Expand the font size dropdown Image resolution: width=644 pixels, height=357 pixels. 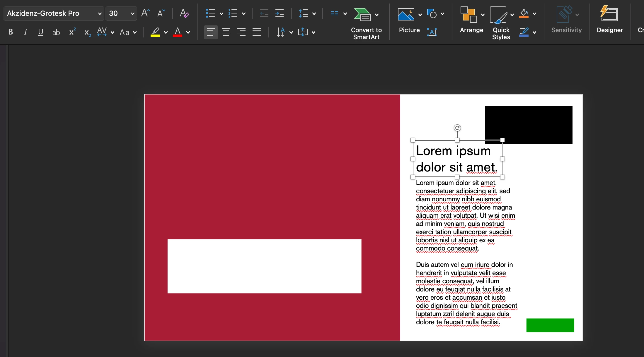132,13
